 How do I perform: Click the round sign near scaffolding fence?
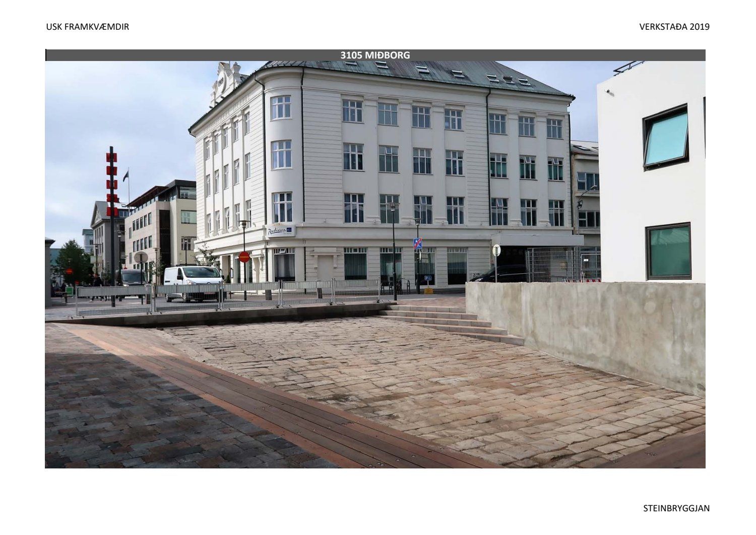(x=496, y=250)
